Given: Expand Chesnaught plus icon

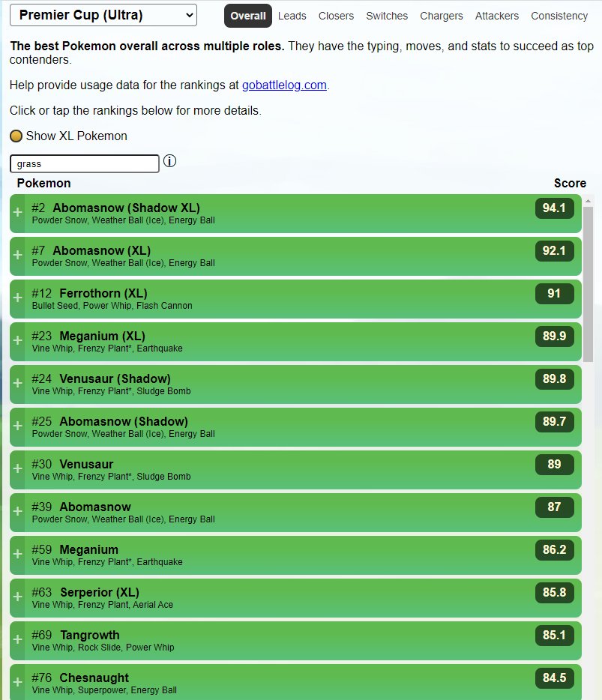Looking at the screenshot, I should [17, 682].
